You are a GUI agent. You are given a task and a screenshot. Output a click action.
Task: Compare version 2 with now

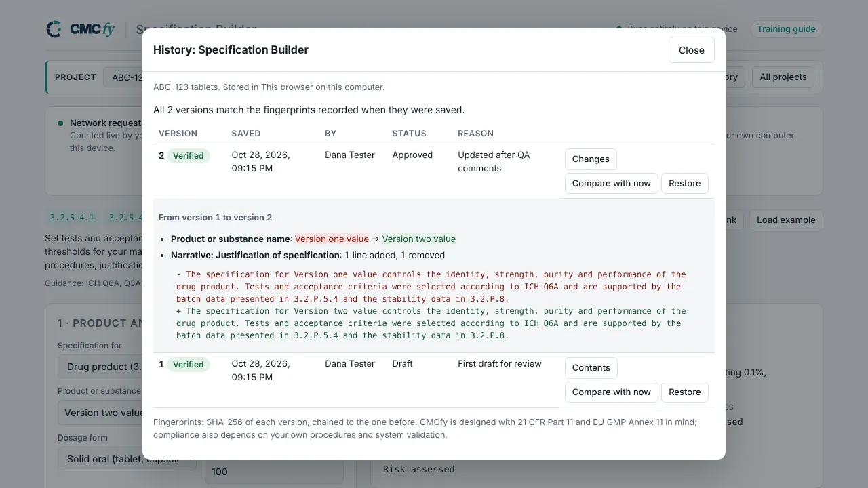(611, 183)
